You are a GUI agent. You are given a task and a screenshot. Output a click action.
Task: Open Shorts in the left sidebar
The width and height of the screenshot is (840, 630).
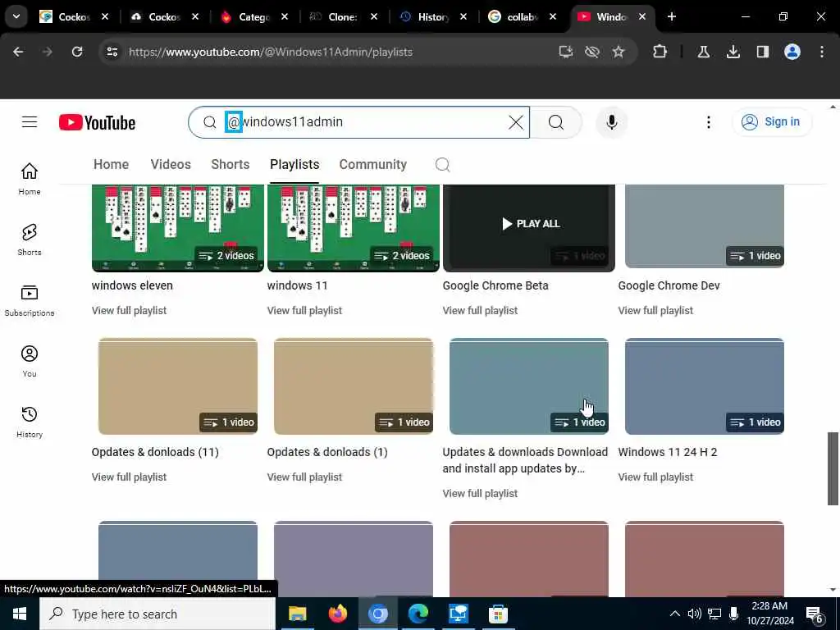click(30, 240)
